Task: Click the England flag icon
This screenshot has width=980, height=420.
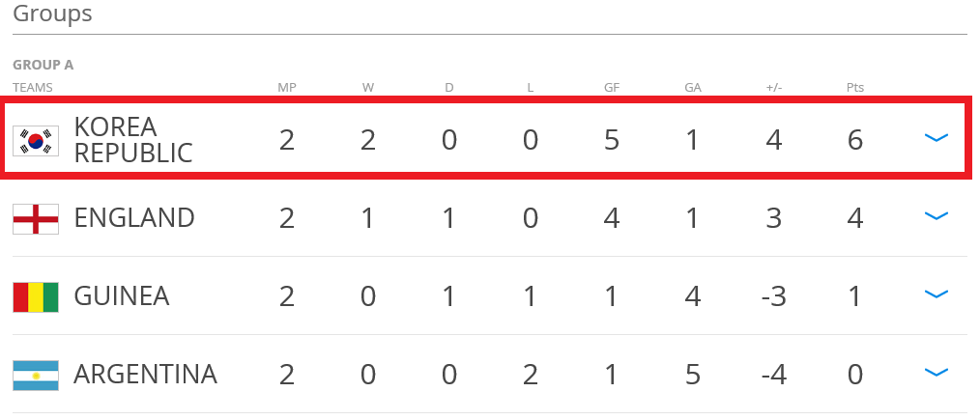Action: tap(36, 219)
